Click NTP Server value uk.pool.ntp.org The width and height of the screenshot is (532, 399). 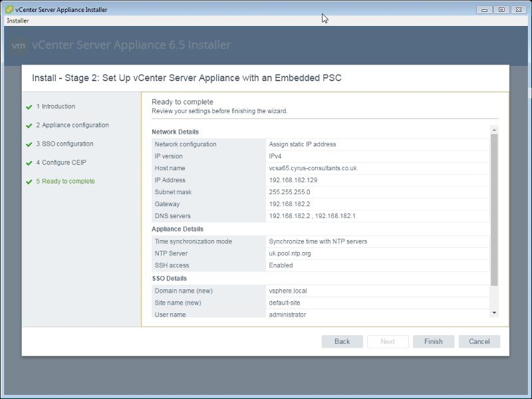coord(290,253)
